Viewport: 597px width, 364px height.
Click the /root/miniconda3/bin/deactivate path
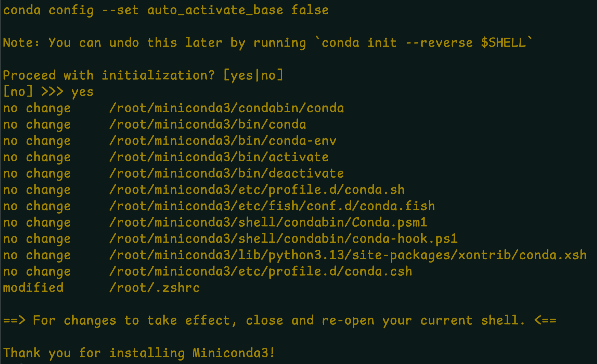pyautogui.click(x=226, y=174)
